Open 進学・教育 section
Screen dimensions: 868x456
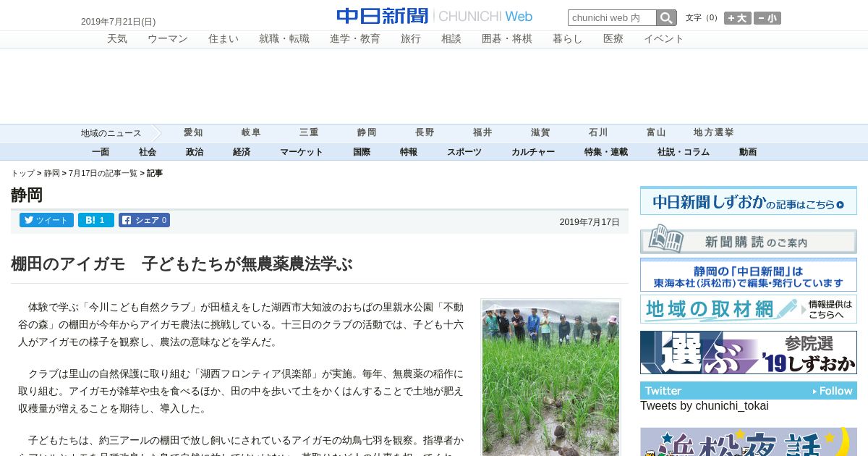point(355,39)
